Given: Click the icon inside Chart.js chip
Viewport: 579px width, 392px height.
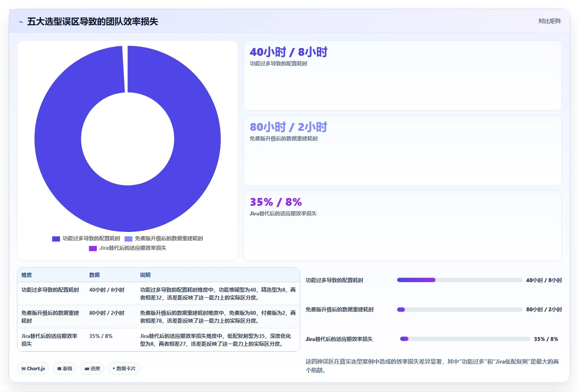Looking at the screenshot, I should pyautogui.click(x=24, y=369).
